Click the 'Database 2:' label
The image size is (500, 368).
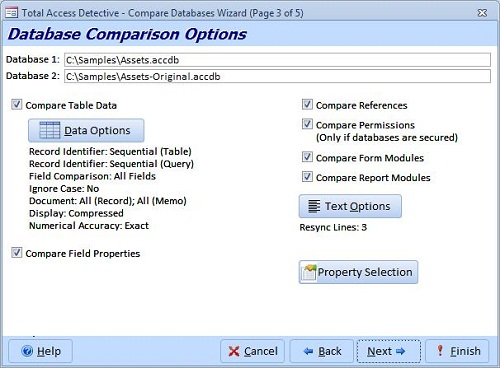click(x=33, y=76)
